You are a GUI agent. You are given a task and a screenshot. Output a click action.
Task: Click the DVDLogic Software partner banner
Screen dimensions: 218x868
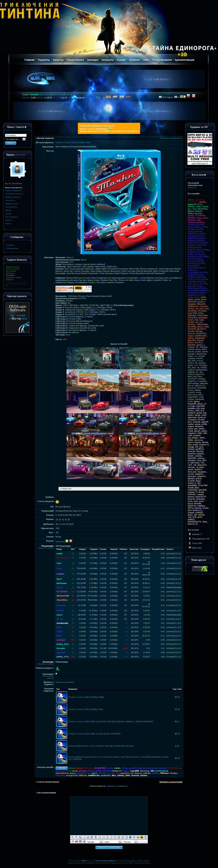point(18,317)
